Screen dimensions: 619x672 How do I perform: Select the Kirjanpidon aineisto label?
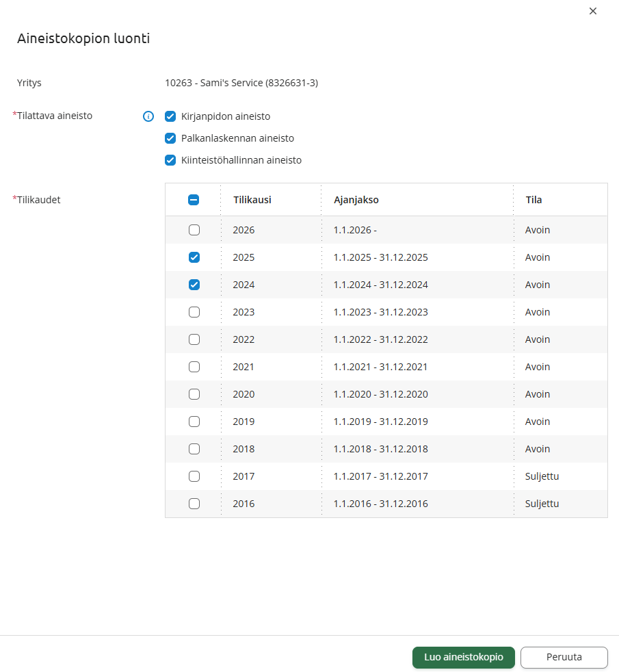(x=226, y=116)
